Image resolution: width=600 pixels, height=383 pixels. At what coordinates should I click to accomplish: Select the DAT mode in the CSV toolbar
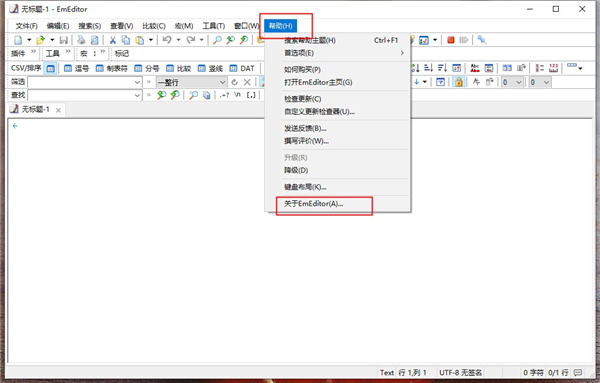point(241,68)
